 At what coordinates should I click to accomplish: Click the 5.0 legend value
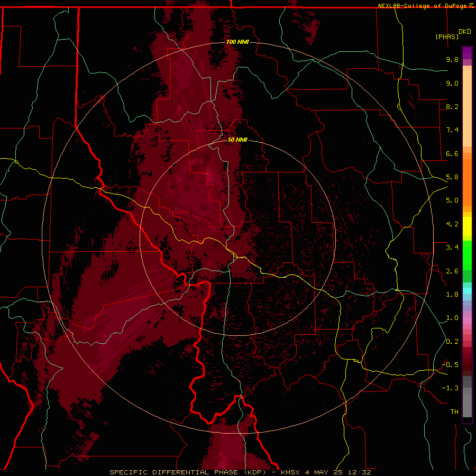452,200
